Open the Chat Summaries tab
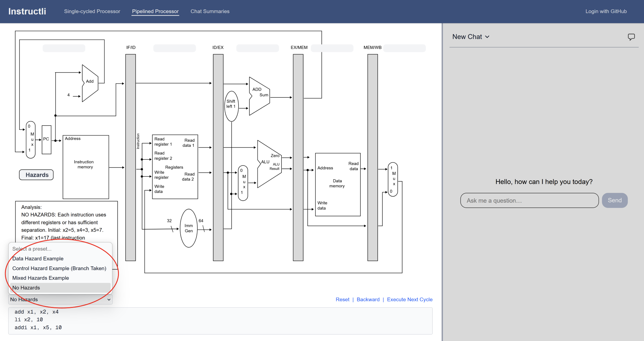The height and width of the screenshot is (341, 644). 210,11
